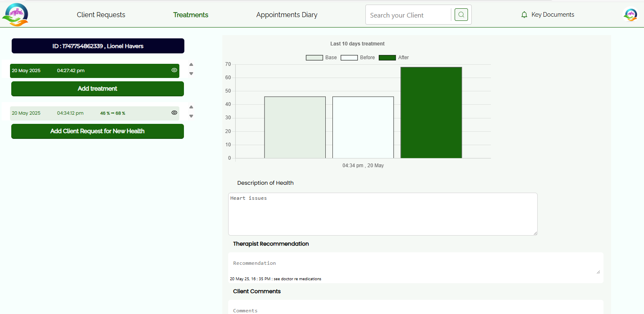Screen dimensions: 644x314
Task: Toggle the Before legend swatch
Action: 349,58
